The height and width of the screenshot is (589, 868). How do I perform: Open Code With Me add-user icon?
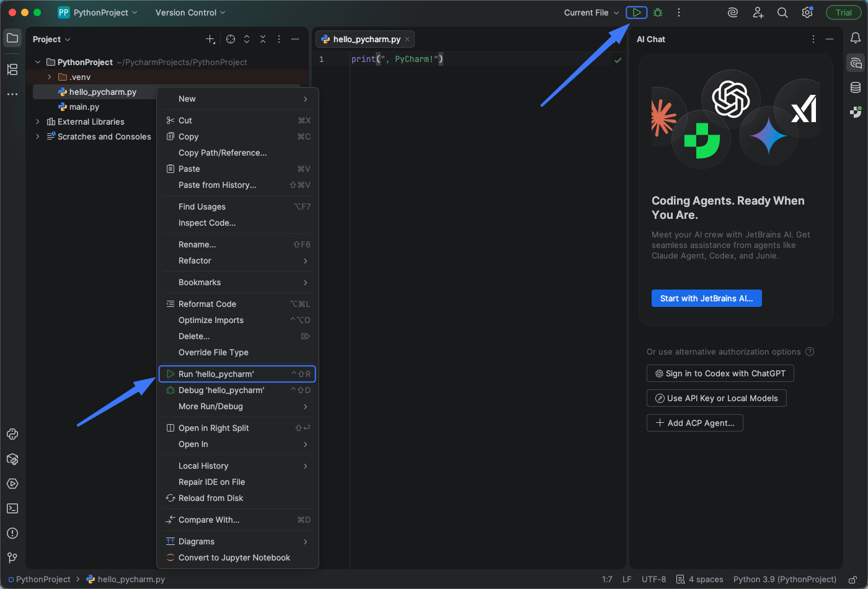pyautogui.click(x=758, y=12)
